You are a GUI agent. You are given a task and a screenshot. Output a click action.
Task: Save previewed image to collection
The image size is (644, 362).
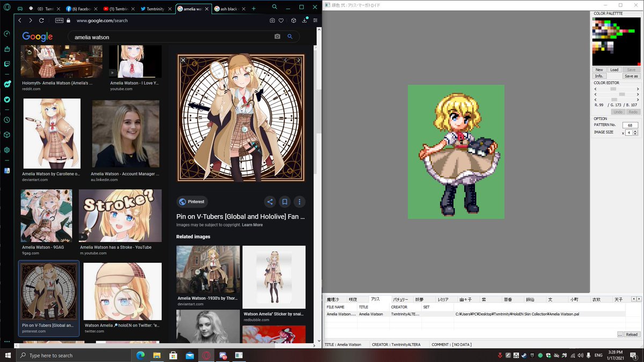coord(285,202)
